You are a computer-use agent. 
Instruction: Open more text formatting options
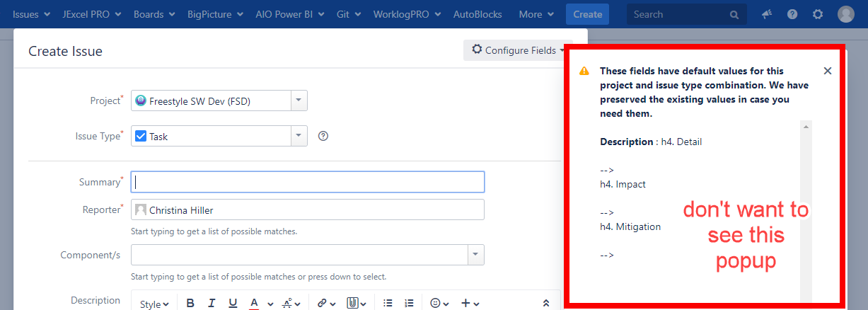click(289, 303)
